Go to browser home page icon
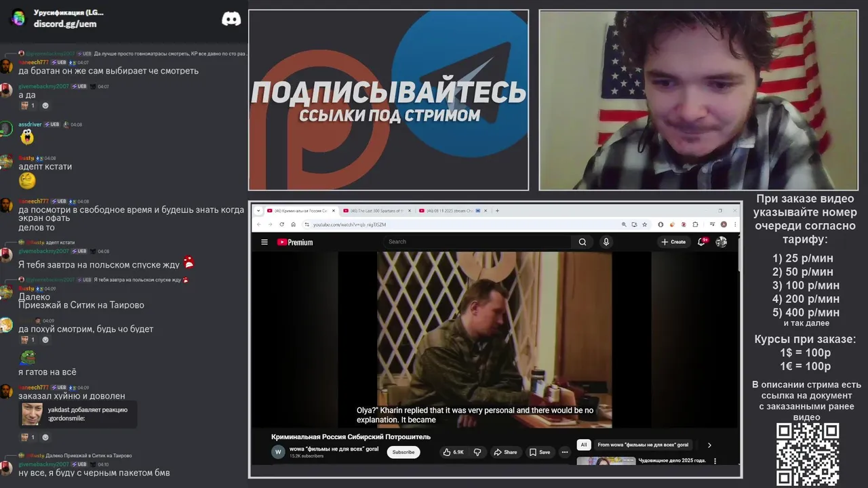This screenshot has height=488, width=868. (x=293, y=224)
